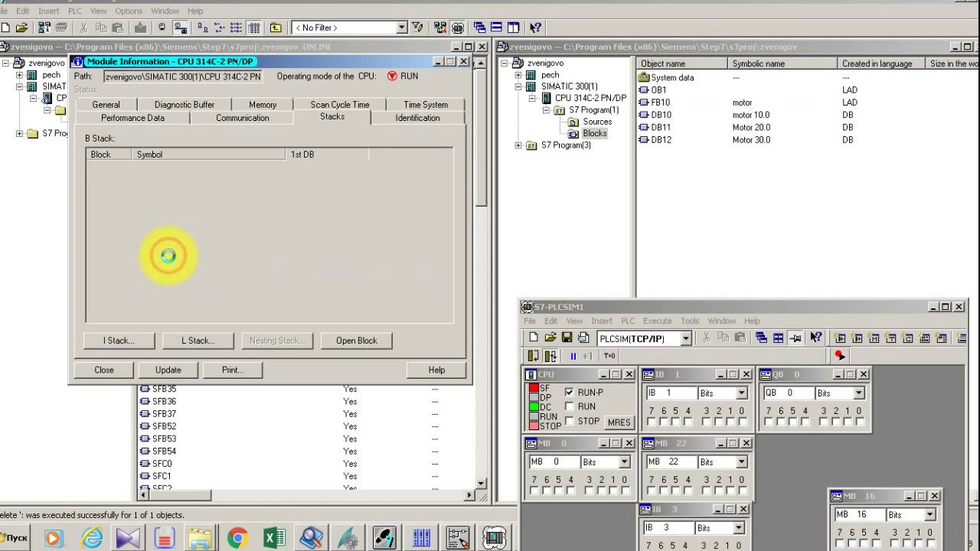Viewport: 980px width, 551px height.
Task: Click the Download icon in SIMATIC Manager toolbar
Action: [x=140, y=28]
